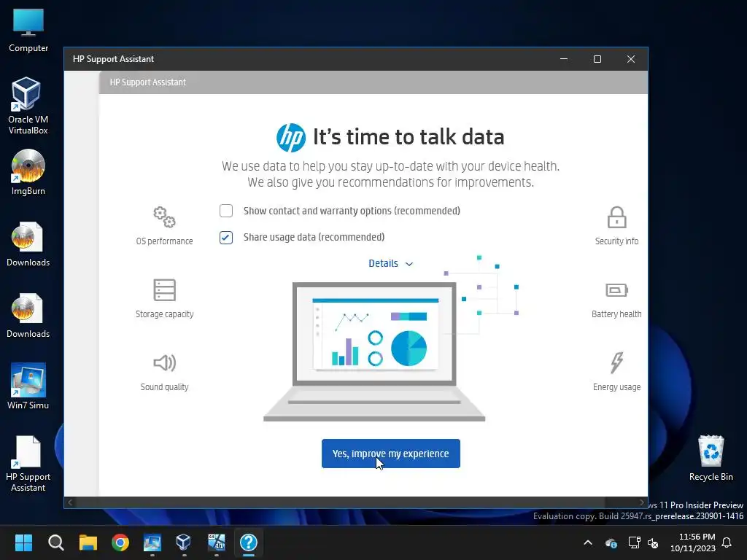Minimize the HP Support Assistant window

(x=564, y=59)
